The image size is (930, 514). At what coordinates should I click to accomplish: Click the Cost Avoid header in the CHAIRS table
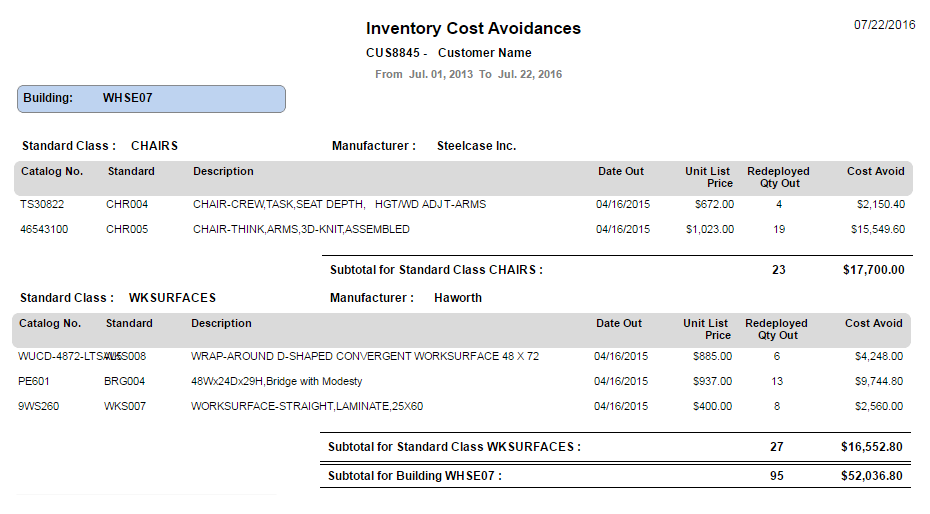coord(875,171)
